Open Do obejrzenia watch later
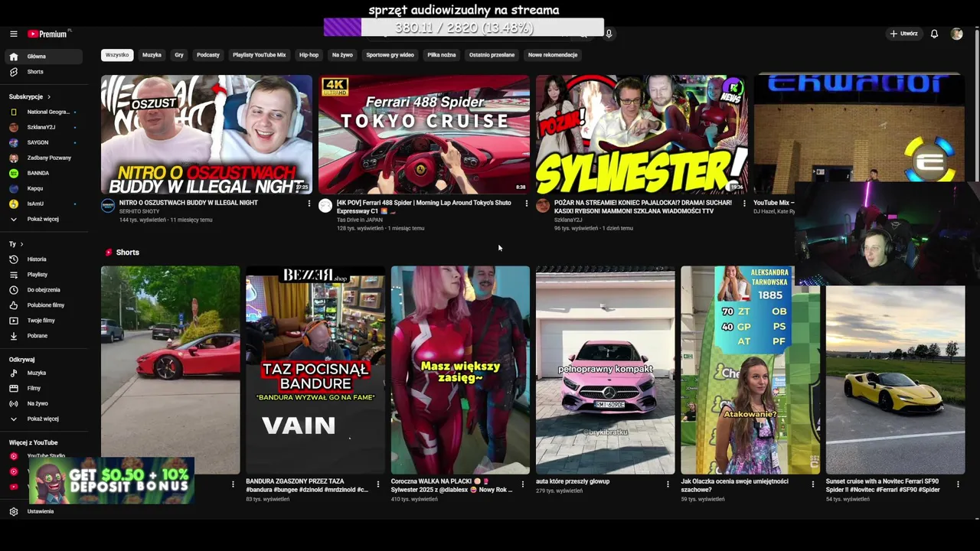 point(44,290)
